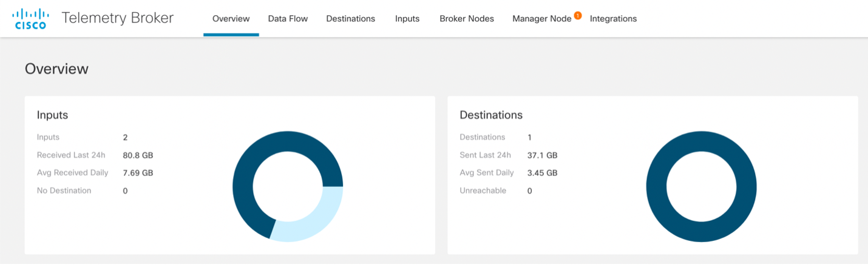Go to the Inputs tab
This screenshot has height=267, width=868.
tap(407, 19)
